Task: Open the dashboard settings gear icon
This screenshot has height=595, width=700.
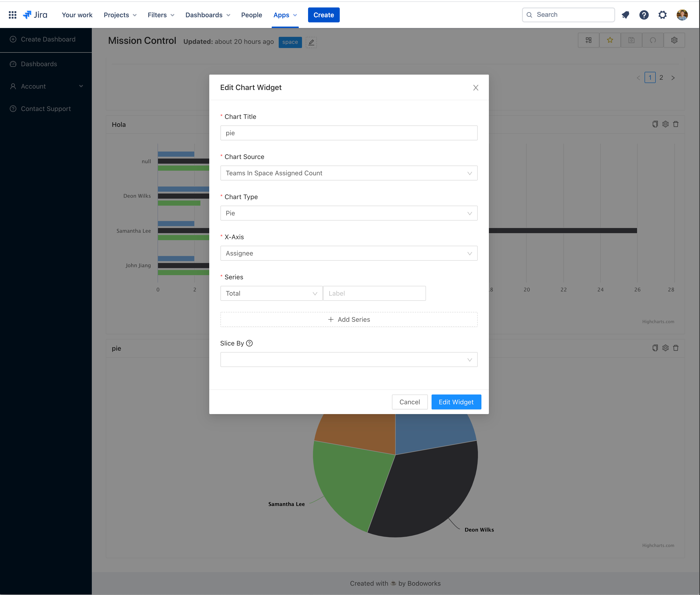Action: click(x=674, y=40)
